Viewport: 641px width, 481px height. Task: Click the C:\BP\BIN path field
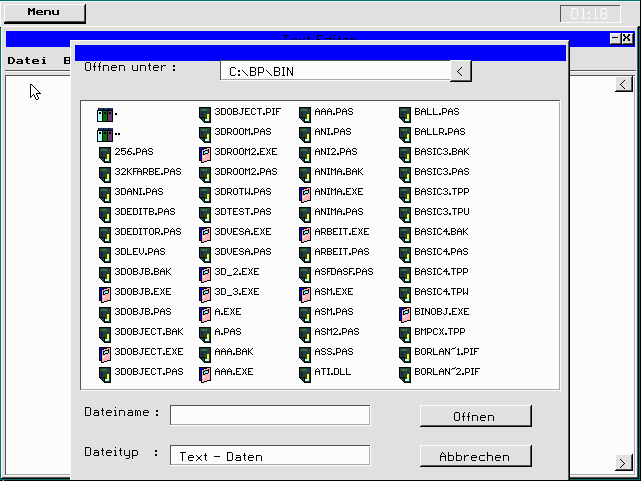point(334,71)
